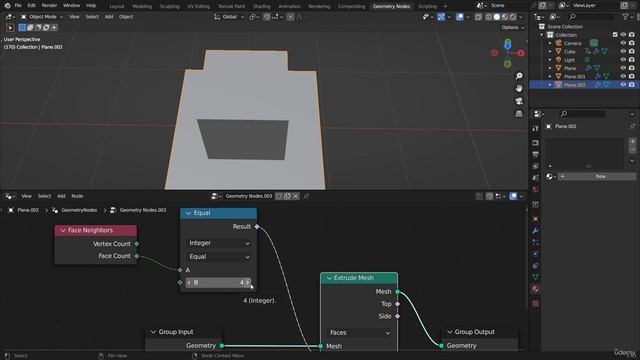Open the Particles properties tab icon
This screenshot has height=360, width=640.
pos(536,242)
